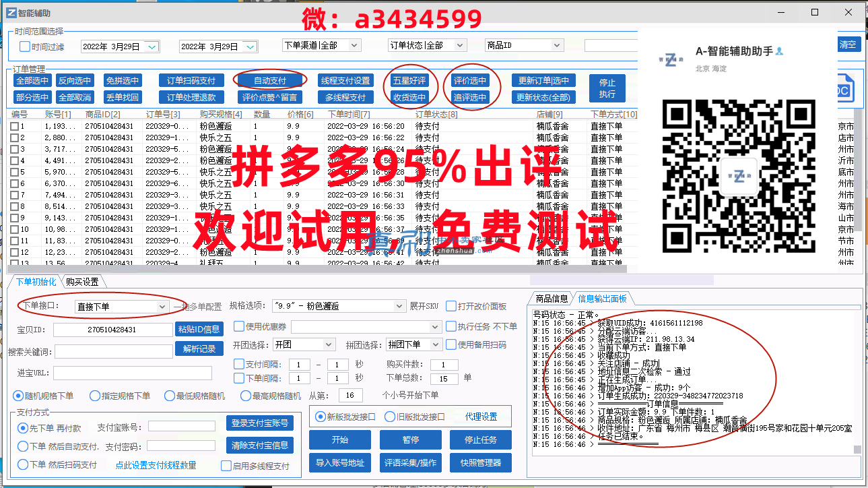Focus the 支付宝账号 input field
Screen dimensions: 868x488
182,426
